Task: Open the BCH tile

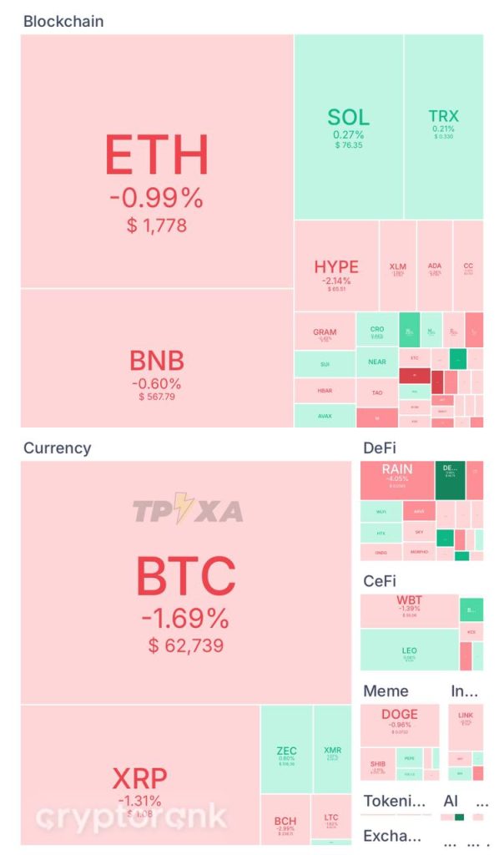Action: [x=285, y=820]
